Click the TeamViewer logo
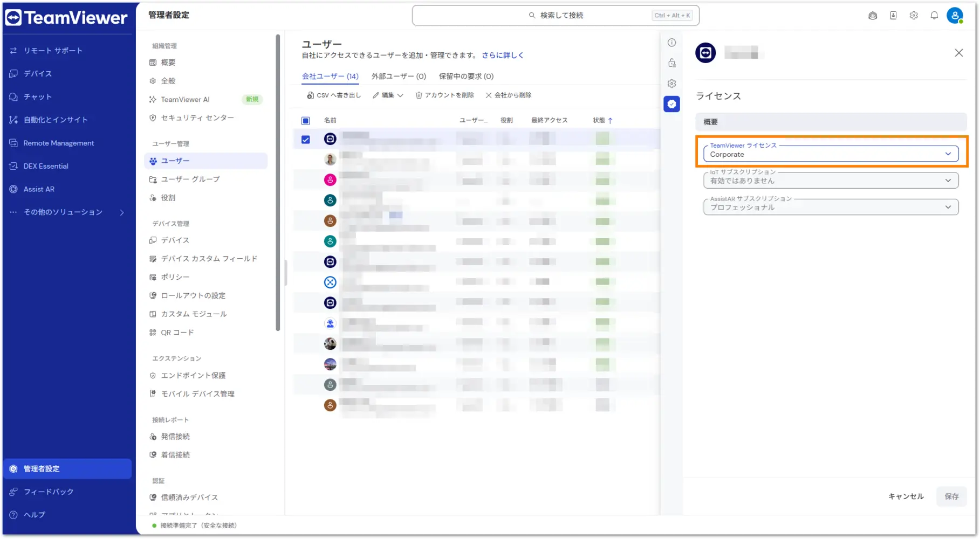The width and height of the screenshot is (980, 539). click(67, 18)
